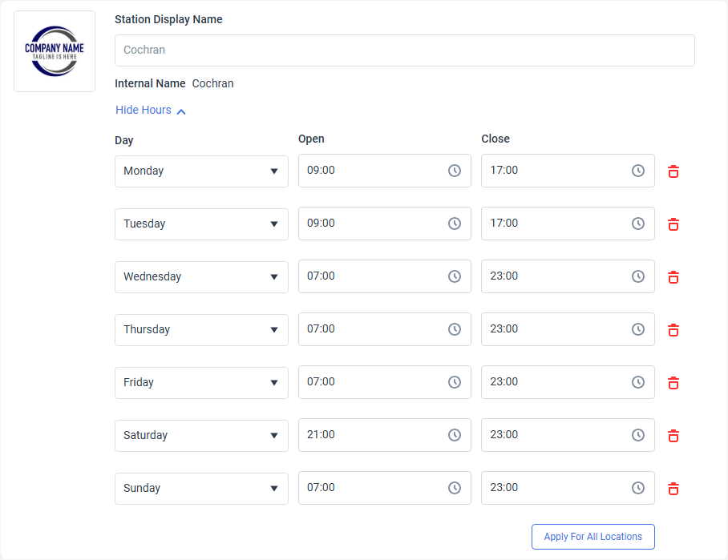Change the Sunday day dropdown
This screenshot has height=560, width=728.
(x=201, y=489)
